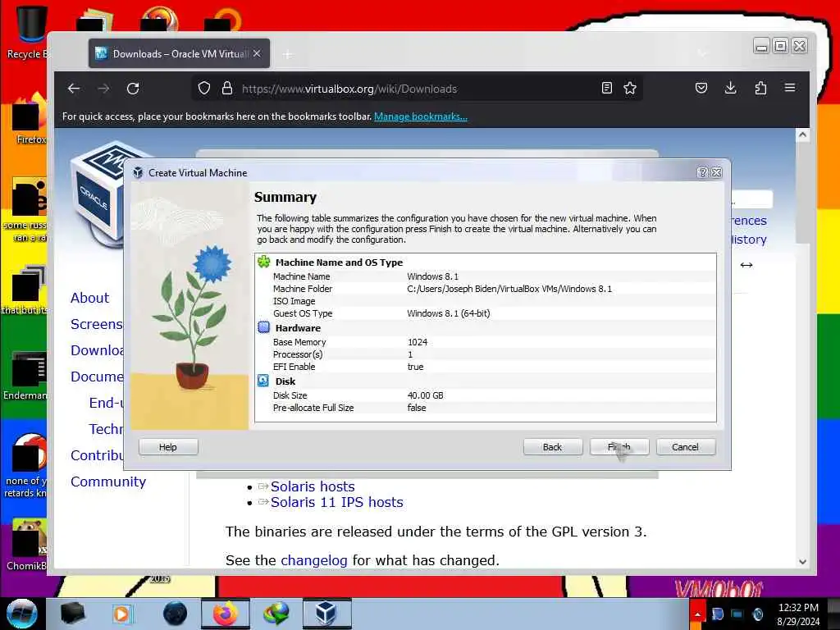The width and height of the screenshot is (840, 630).
Task: Select the Base Memory 1024 row
Action: 486,342
